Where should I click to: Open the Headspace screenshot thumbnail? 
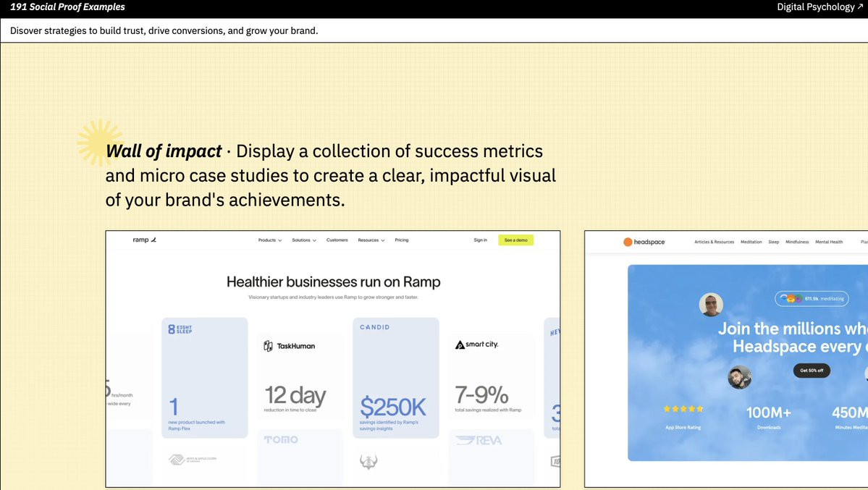click(x=726, y=359)
